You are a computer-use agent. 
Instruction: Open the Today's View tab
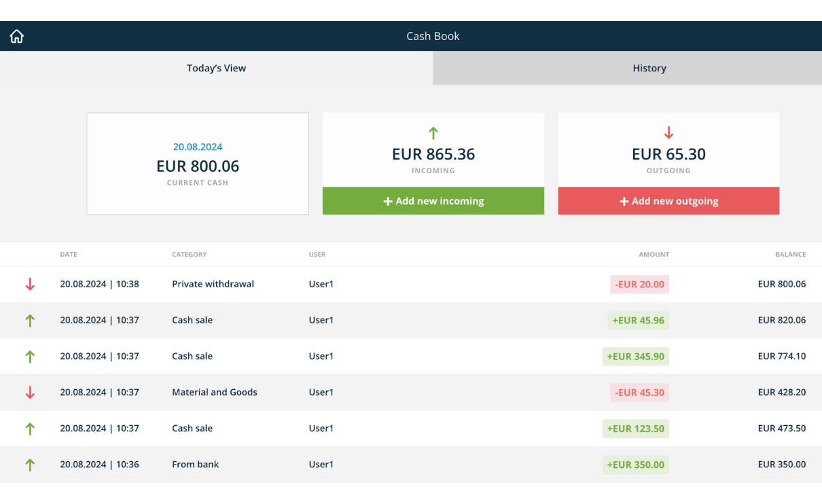coord(215,68)
